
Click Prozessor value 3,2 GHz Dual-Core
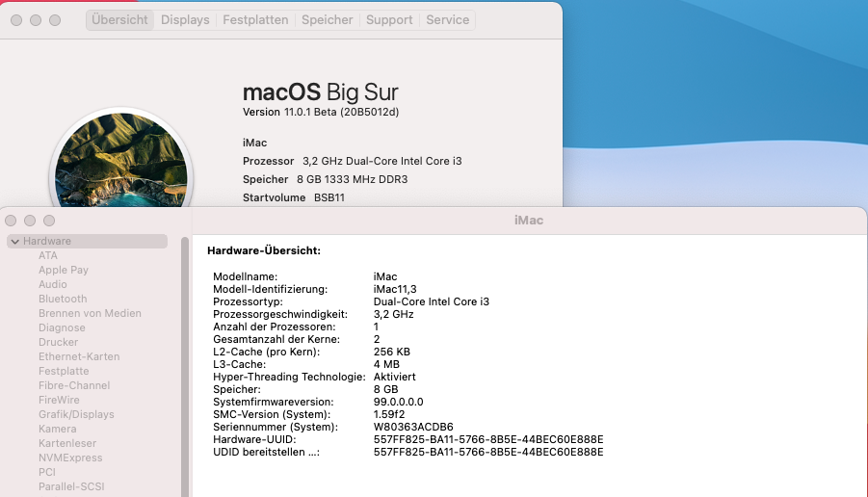point(381,161)
